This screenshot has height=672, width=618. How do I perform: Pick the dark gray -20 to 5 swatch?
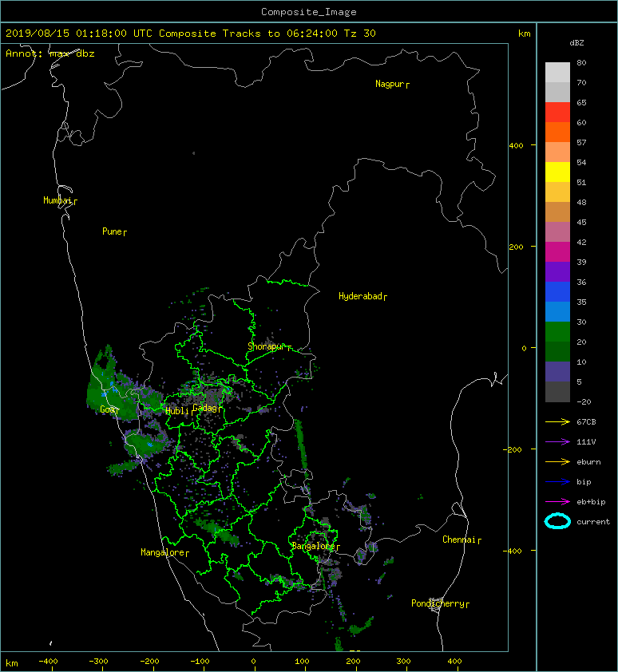click(x=557, y=392)
